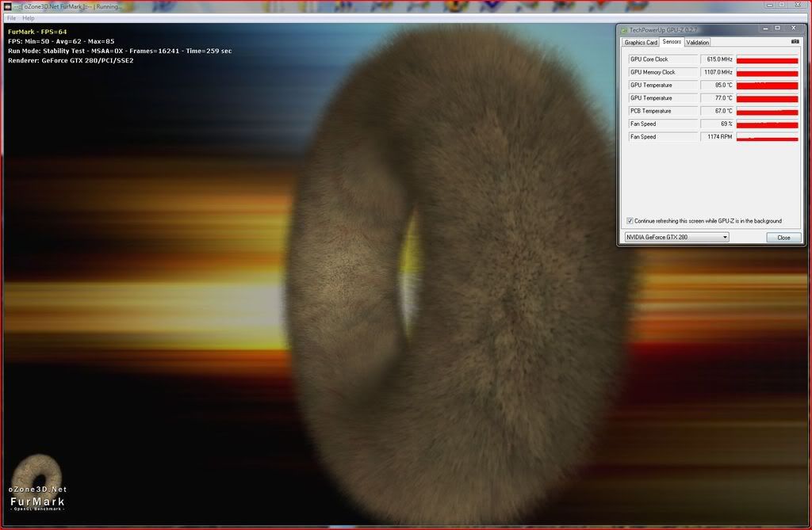
Task: Toggle Continue refreshing in background checkbox
Action: pos(630,221)
